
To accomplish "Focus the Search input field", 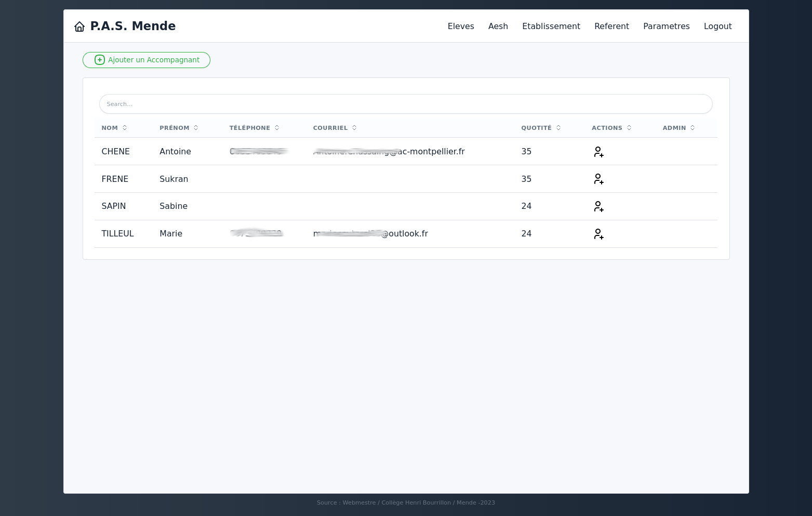I will tap(406, 104).
